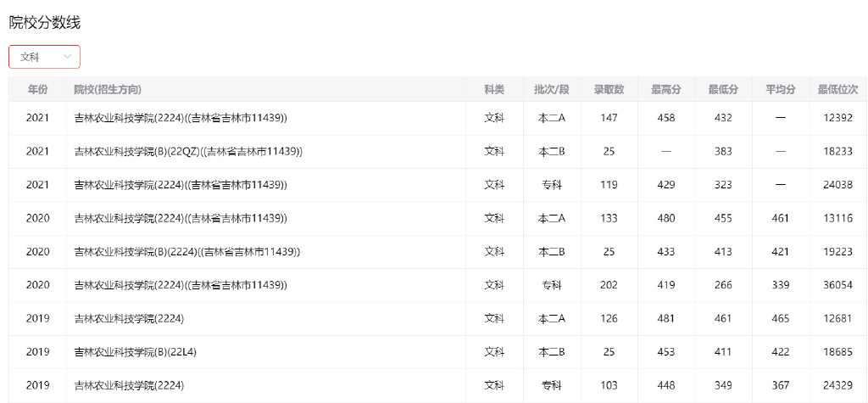Click the 录取数 column header
Image resolution: width=868 pixels, height=403 pixels.
coord(609,89)
